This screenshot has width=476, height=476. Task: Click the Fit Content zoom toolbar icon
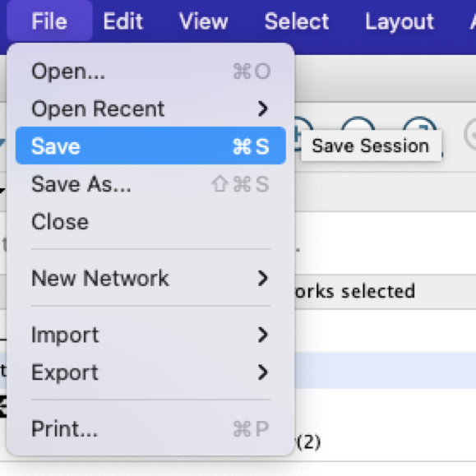click(419, 123)
